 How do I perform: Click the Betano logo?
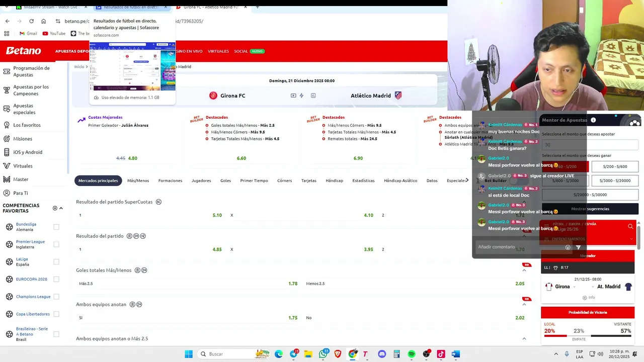click(23, 51)
